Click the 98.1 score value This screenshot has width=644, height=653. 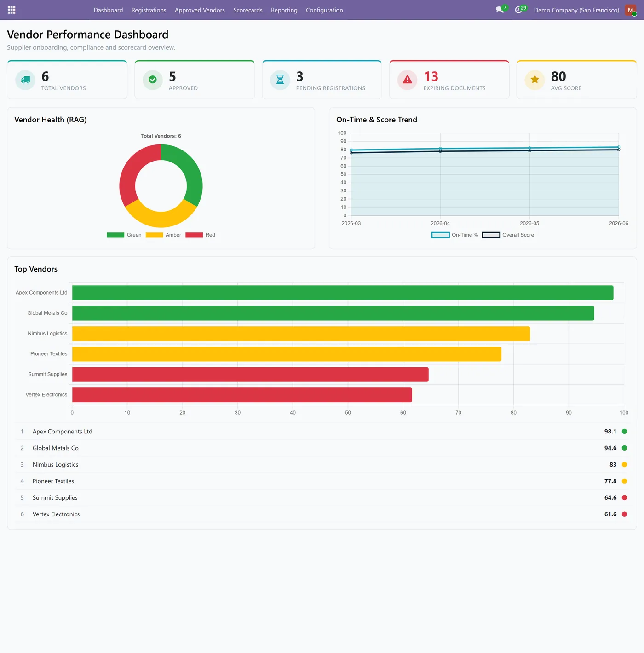click(610, 431)
